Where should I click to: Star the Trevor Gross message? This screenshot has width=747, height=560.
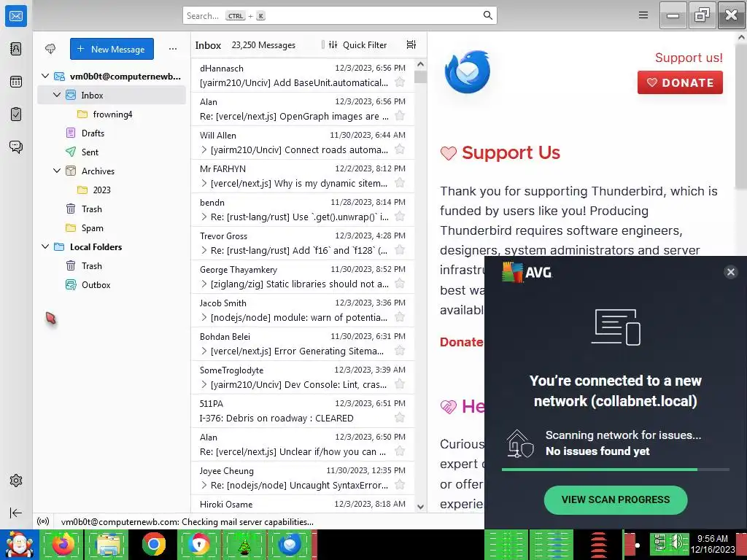pos(400,250)
